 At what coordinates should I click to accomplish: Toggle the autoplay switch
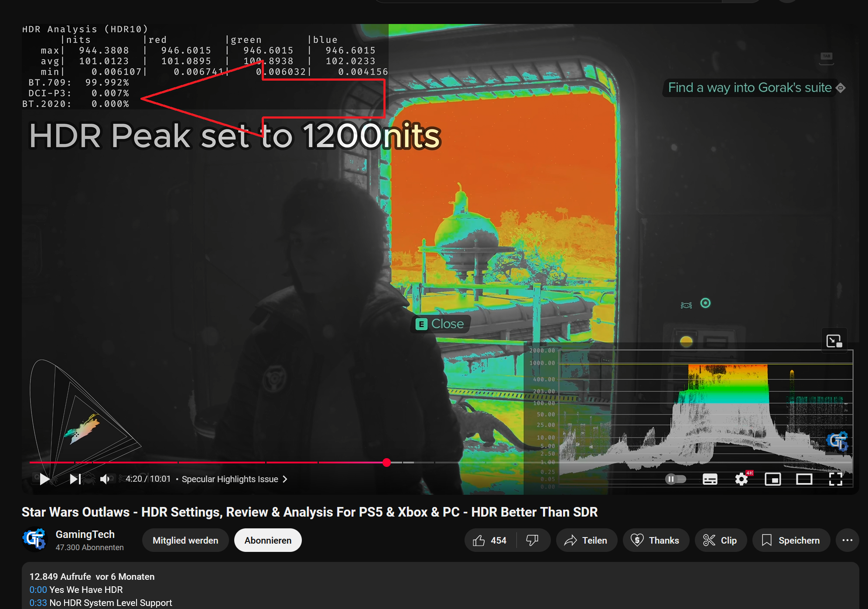675,479
